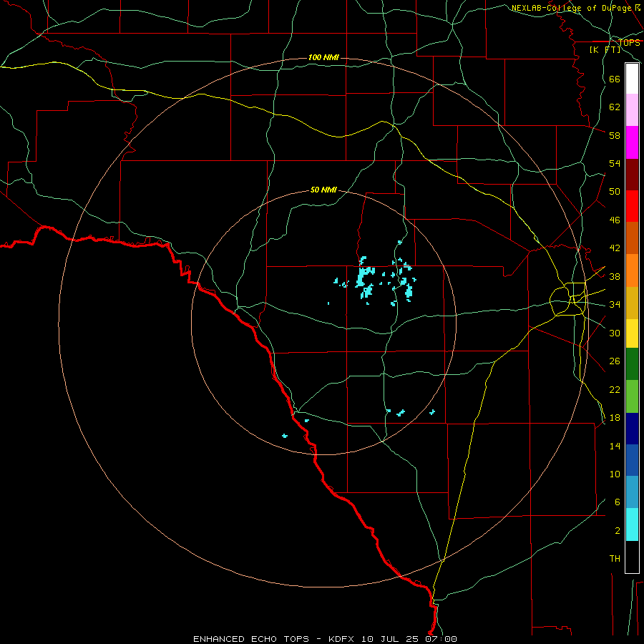Click the legend value "54"

click(615, 163)
